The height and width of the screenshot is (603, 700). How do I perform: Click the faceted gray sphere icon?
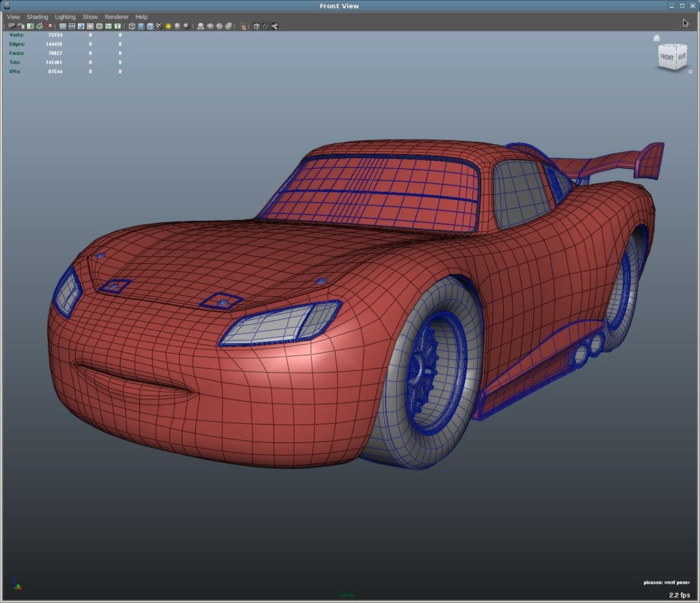[x=219, y=27]
